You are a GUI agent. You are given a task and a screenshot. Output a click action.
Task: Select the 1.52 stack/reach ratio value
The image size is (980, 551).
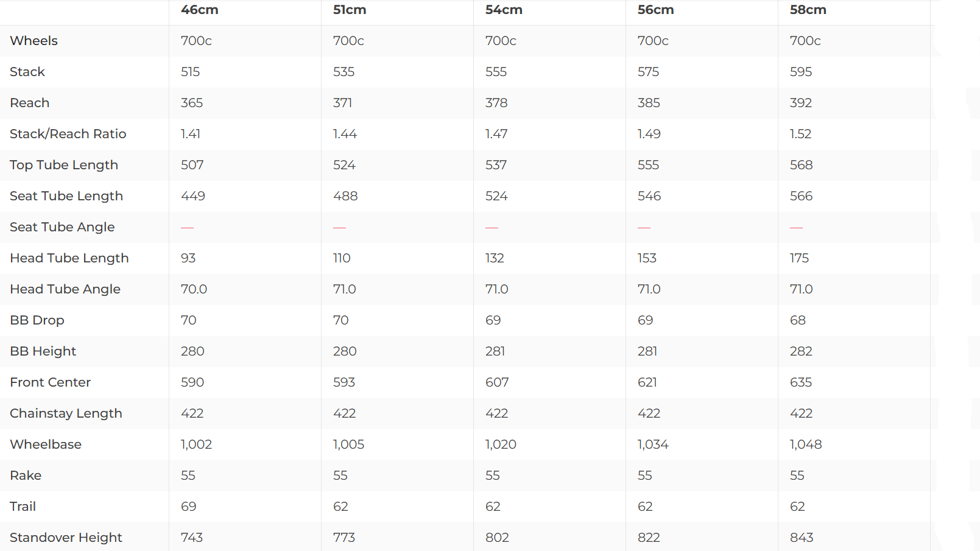(x=800, y=134)
